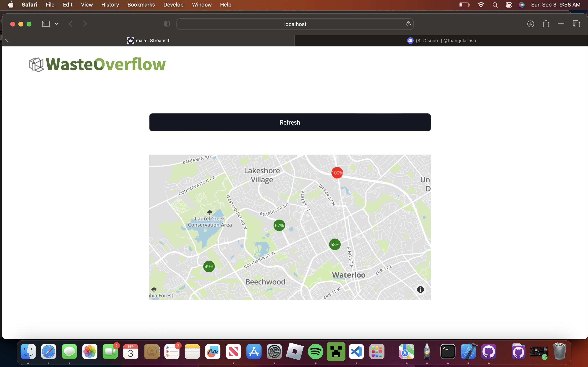Screen dimensions: 588x367
Task: Click the Safari reload page icon
Action: [x=408, y=24]
